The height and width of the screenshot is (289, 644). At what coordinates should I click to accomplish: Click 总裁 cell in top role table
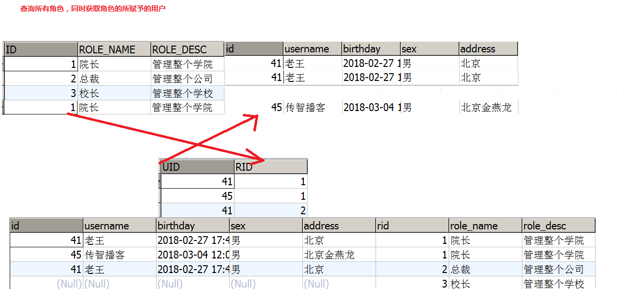[114, 79]
